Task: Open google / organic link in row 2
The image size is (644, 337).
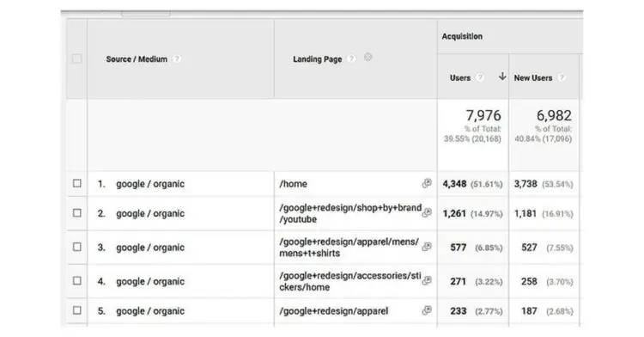Action: click(x=150, y=213)
